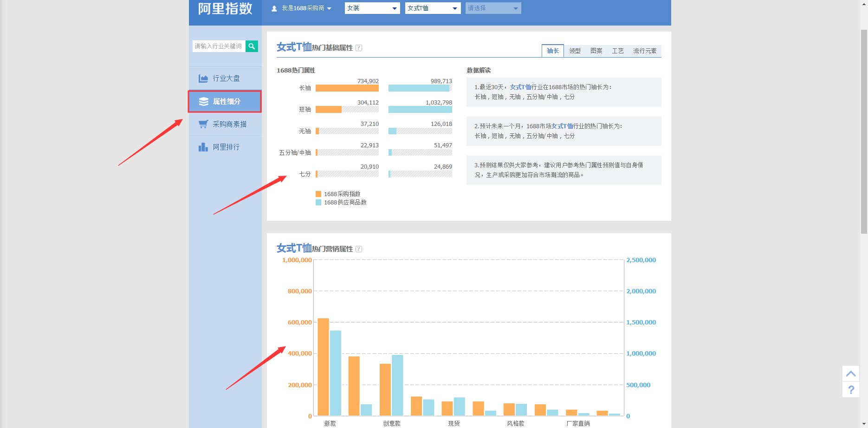Click 女式T恤 link in first 数据解读 note

[520, 87]
